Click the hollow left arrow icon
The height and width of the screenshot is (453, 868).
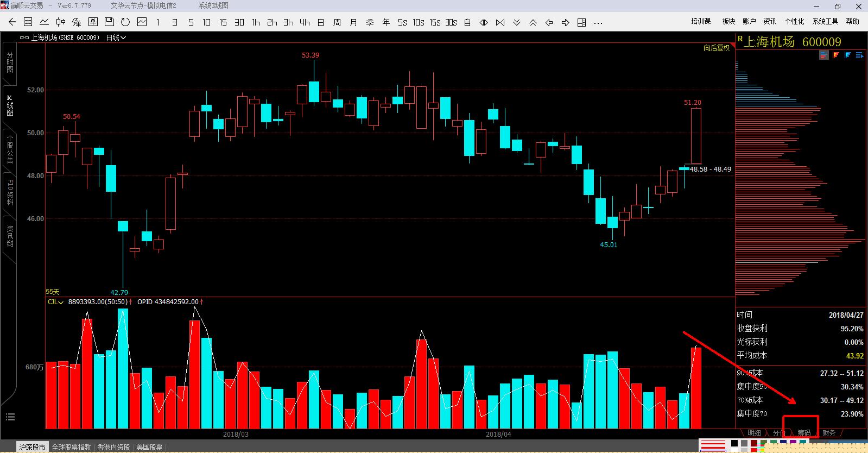tap(549, 22)
